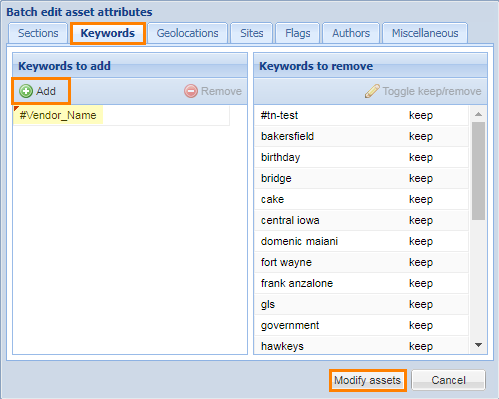Click keep status for government

421,325
